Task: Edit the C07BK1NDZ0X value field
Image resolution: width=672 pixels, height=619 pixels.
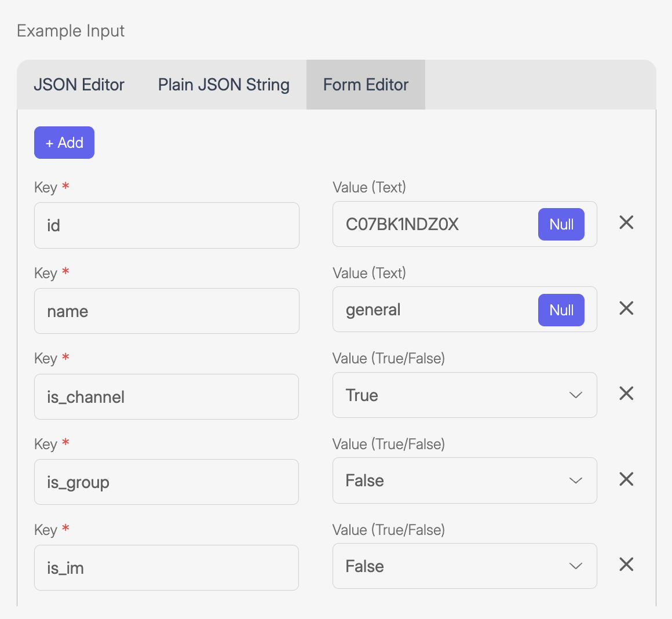Action: tap(434, 224)
